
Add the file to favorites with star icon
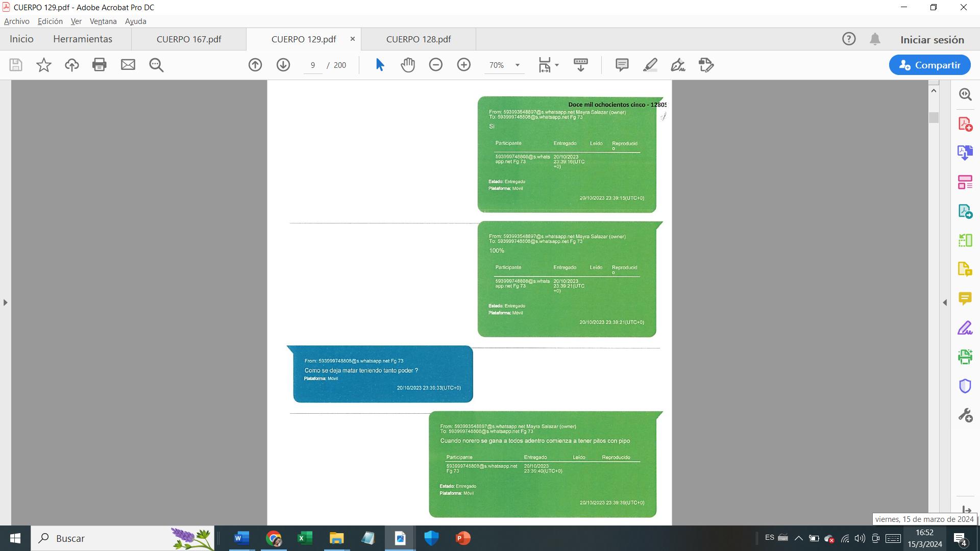(44, 65)
